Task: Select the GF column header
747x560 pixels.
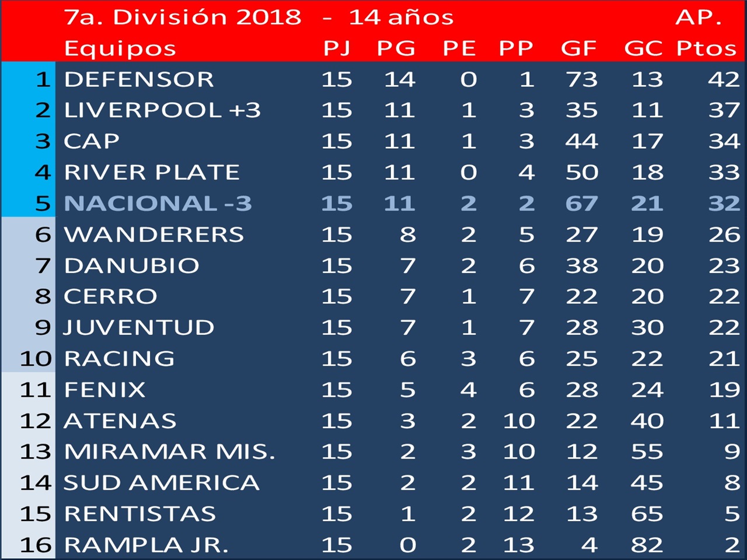Action: coord(578,48)
